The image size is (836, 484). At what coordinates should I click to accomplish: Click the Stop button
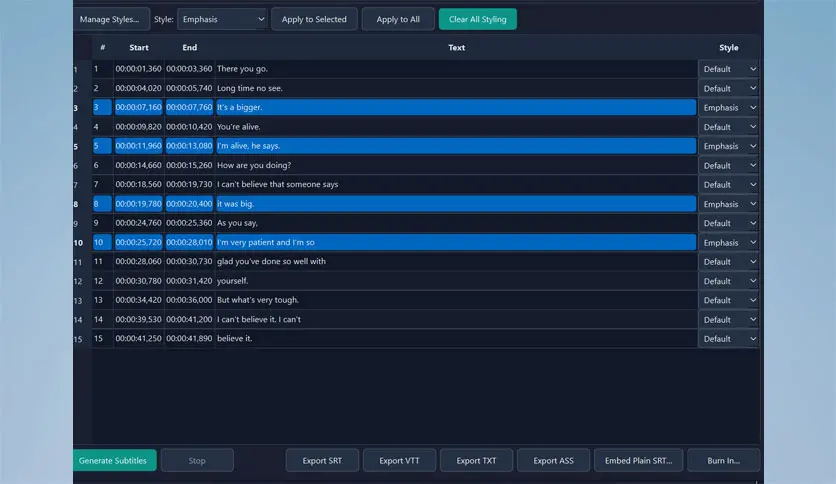[197, 461]
